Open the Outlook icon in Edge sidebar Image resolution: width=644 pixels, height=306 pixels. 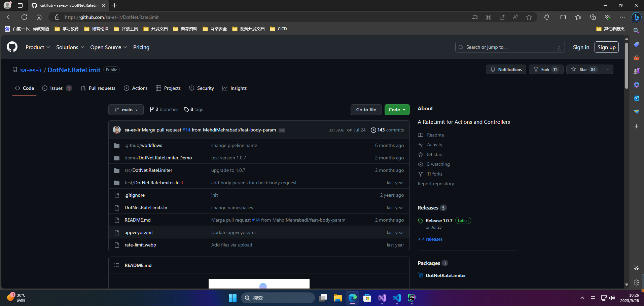[636, 98]
